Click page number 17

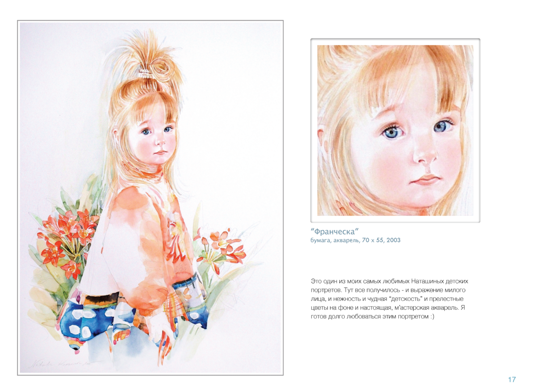[511, 380]
